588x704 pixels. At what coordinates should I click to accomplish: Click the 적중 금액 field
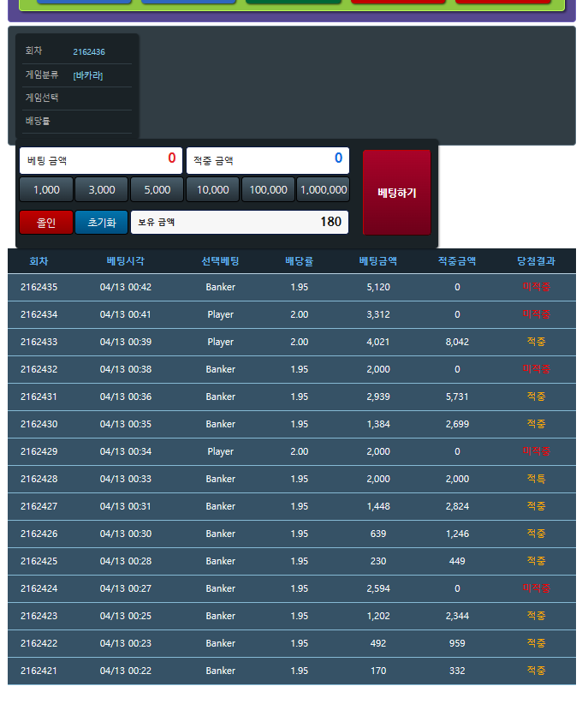pos(267,159)
